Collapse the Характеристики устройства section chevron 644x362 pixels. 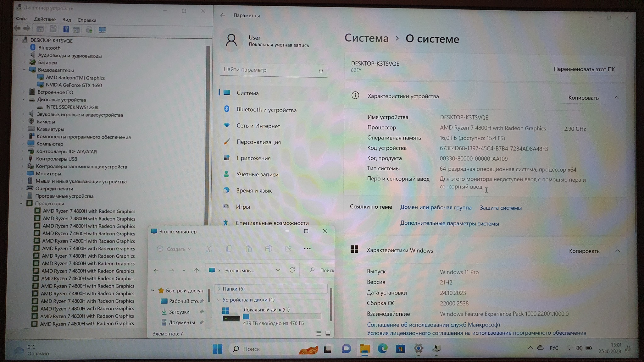pyautogui.click(x=617, y=97)
